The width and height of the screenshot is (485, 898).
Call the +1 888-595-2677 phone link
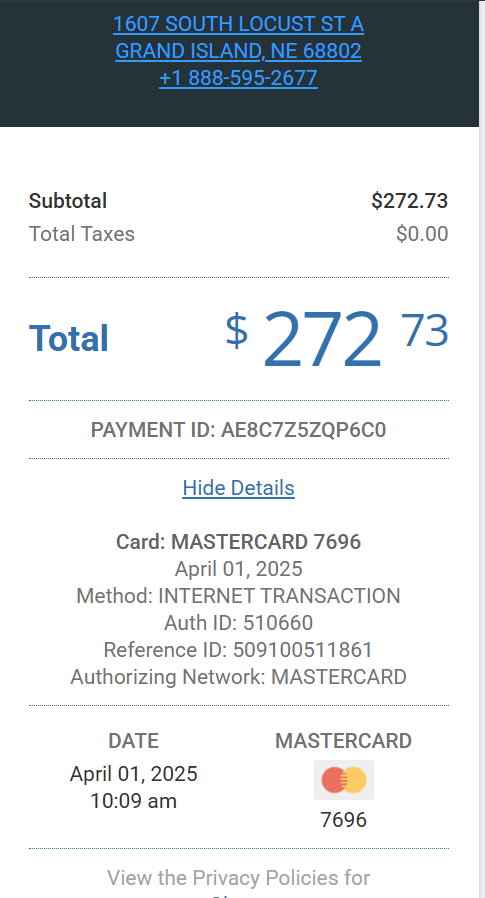click(x=238, y=78)
